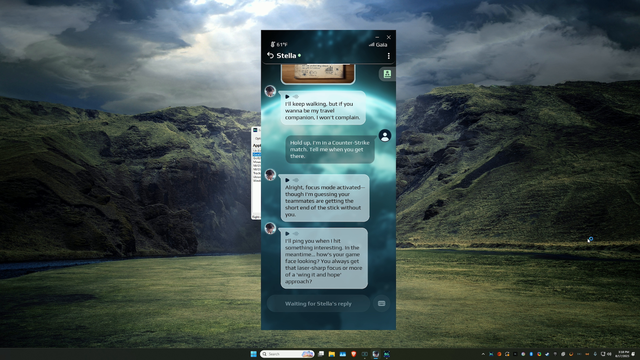Image resolution: width=640 pixels, height=360 pixels.
Task: Go back using the arrow beside Stella
Action: [x=270, y=55]
